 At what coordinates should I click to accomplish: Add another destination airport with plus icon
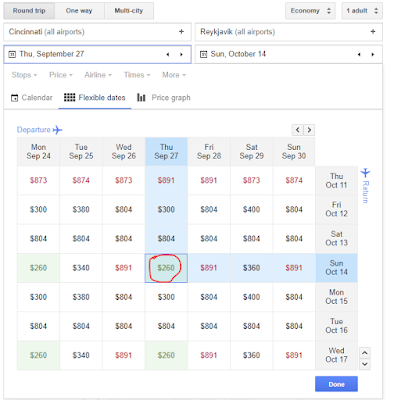click(373, 32)
